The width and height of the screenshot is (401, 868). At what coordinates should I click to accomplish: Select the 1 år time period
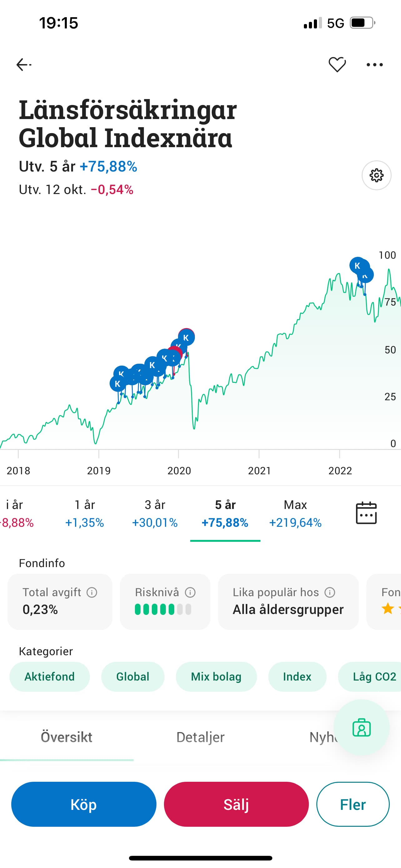click(x=85, y=513)
